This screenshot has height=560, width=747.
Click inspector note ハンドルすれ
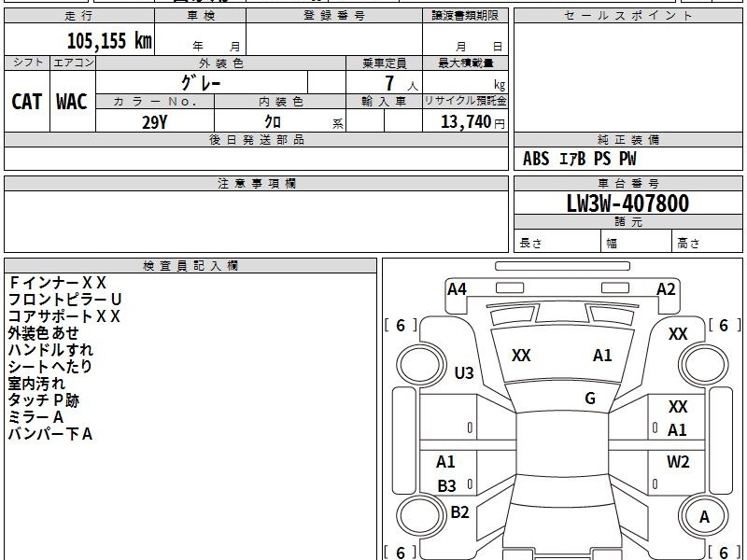[50, 350]
